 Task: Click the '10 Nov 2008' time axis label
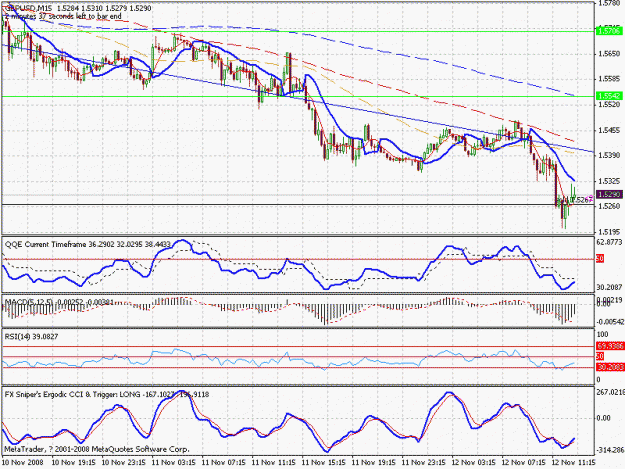click(22, 463)
